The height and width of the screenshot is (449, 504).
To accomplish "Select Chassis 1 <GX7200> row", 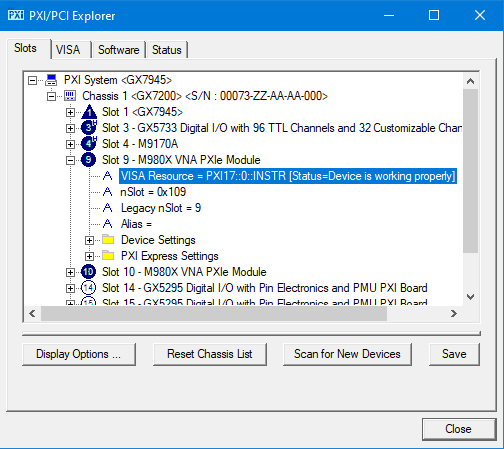I will tap(205, 96).
